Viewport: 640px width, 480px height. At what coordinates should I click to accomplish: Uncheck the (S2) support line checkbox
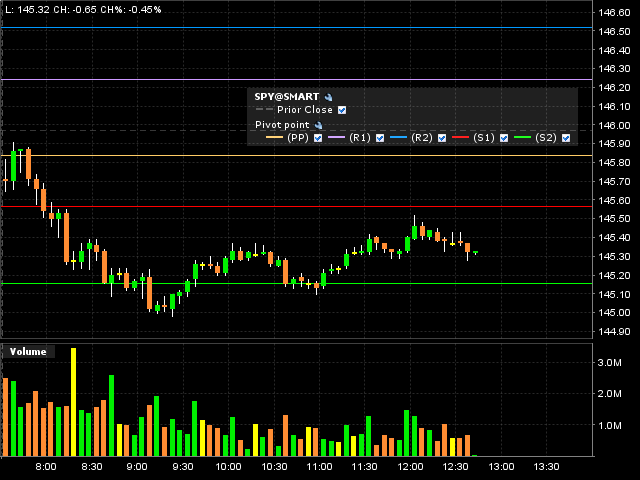point(566,138)
